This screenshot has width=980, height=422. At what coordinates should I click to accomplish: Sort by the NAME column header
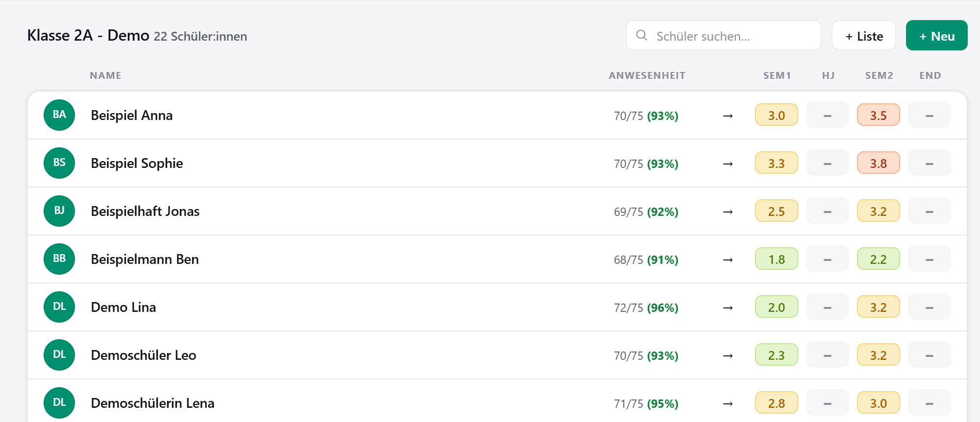coord(105,75)
